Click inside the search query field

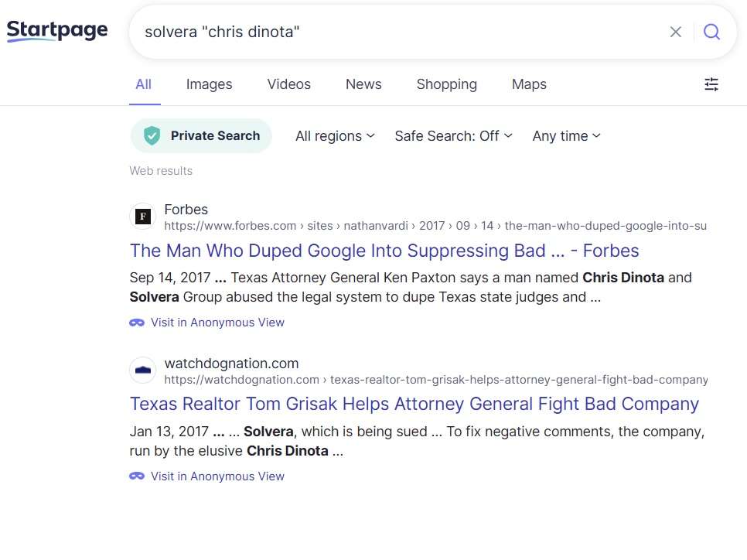pyautogui.click(x=401, y=32)
